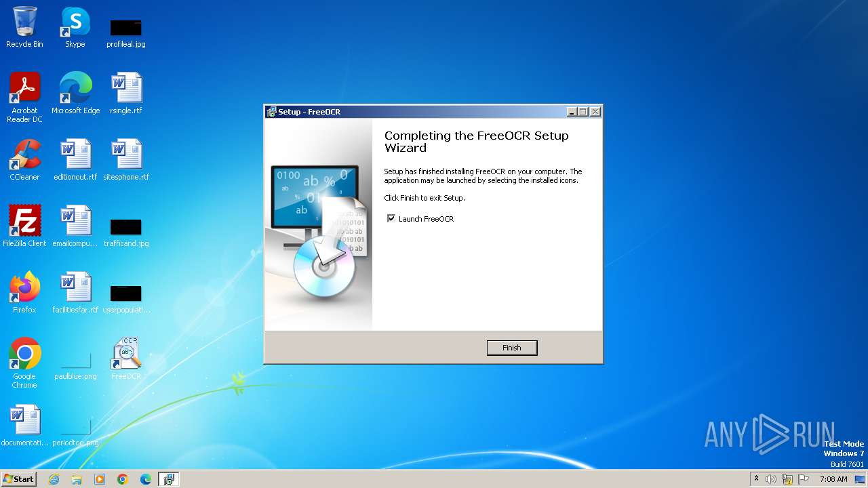This screenshot has height=488, width=868.
Task: Select the Skype desktop shortcut
Action: pyautogui.click(x=75, y=28)
